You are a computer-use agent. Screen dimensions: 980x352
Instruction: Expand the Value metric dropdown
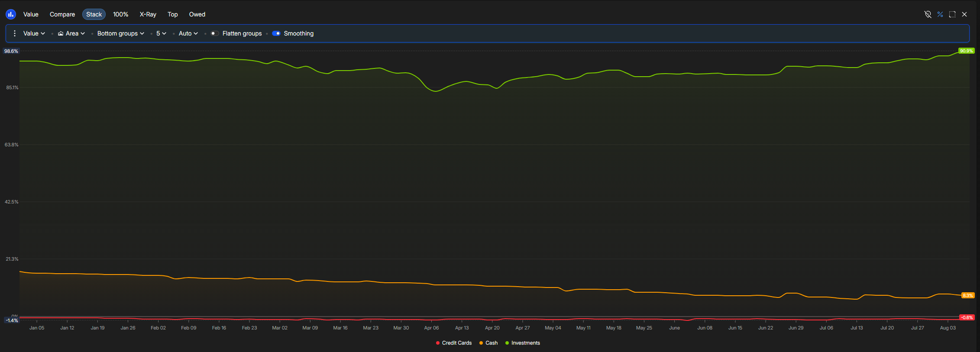[34, 33]
